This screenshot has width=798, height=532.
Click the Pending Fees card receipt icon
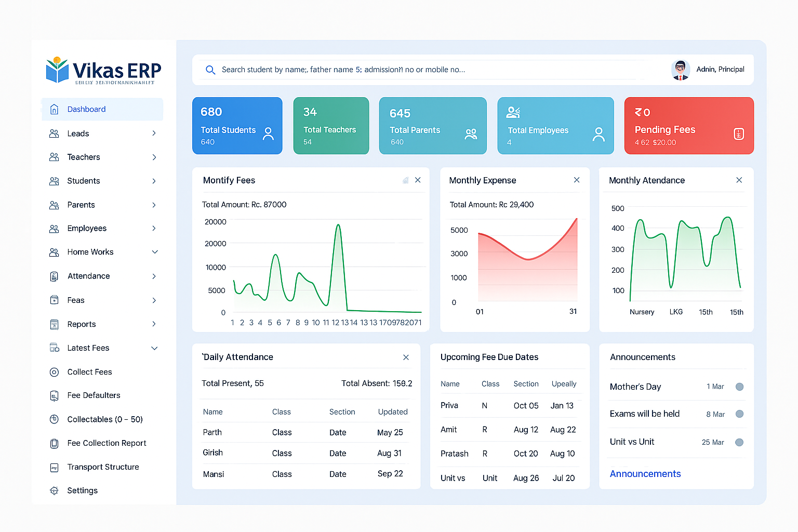(738, 134)
